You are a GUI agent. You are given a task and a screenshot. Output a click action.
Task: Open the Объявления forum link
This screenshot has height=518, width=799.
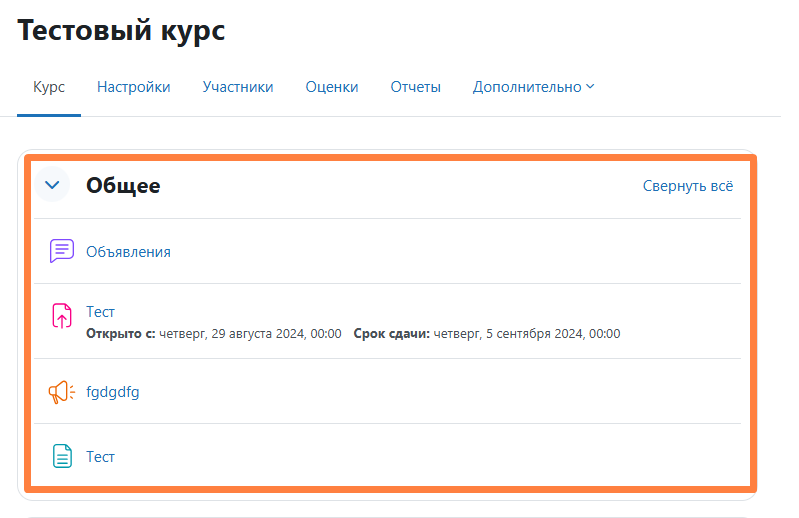pos(128,252)
